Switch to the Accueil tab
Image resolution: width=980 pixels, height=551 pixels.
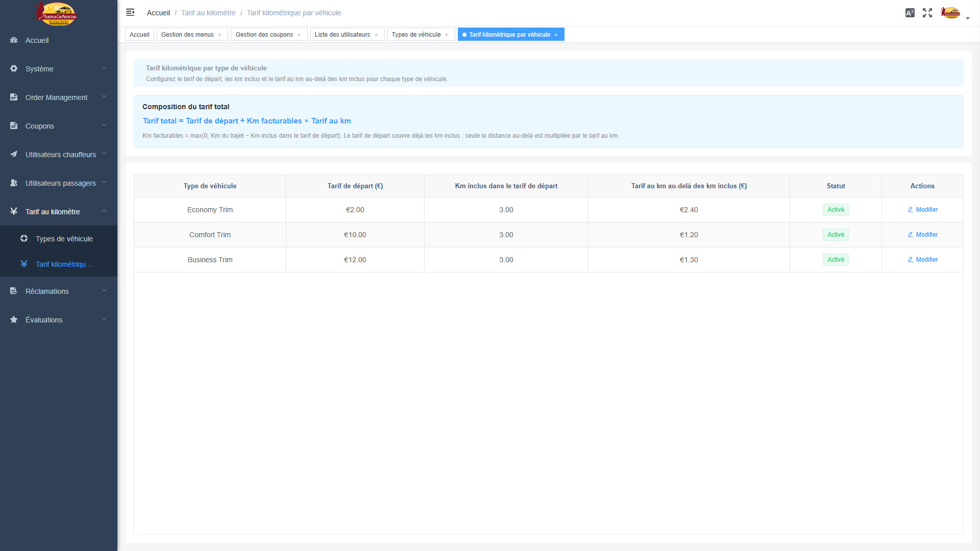pos(139,34)
